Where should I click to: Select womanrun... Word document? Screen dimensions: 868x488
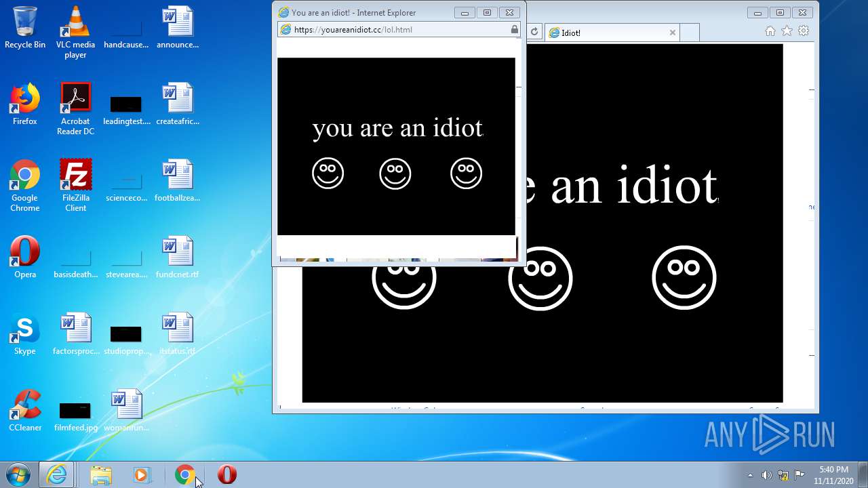coord(126,410)
